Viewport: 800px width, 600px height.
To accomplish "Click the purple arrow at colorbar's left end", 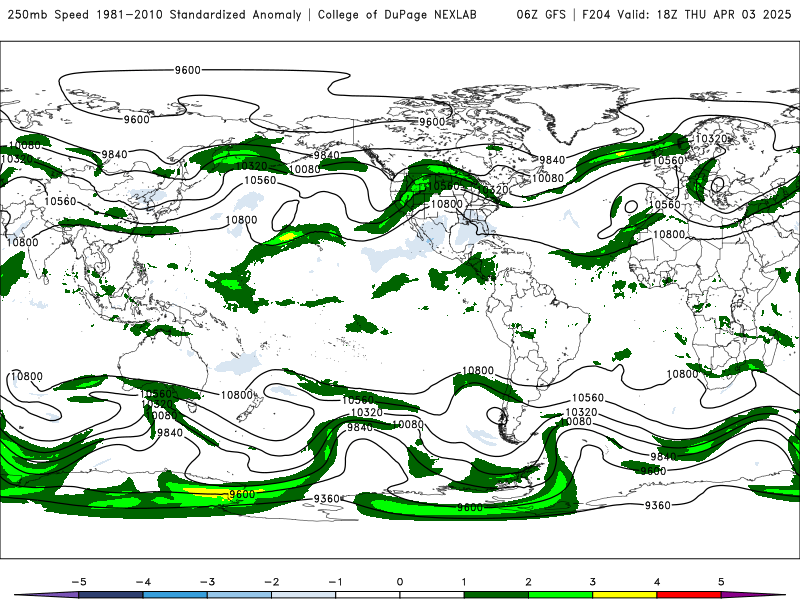I will (47, 595).
